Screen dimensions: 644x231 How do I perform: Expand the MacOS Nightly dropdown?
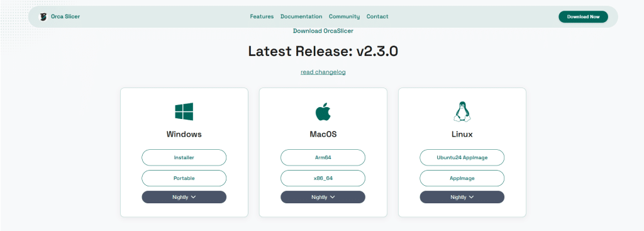coord(323,197)
